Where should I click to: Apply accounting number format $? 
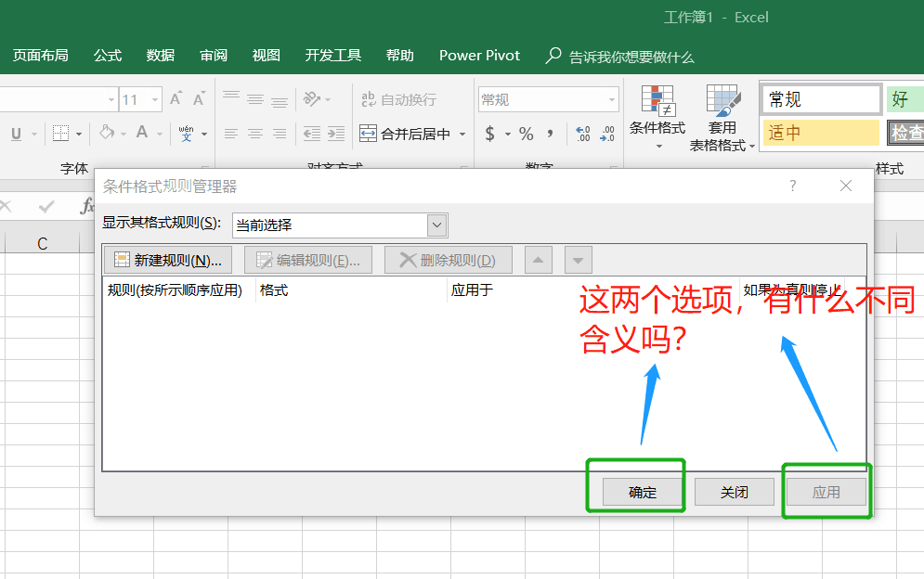coord(489,134)
